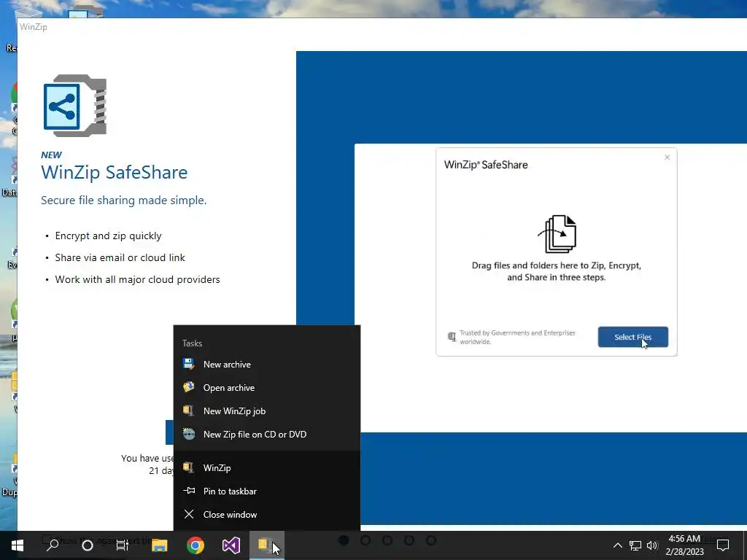Open taskbar Search magnifier
747x560 pixels.
[x=53, y=545]
